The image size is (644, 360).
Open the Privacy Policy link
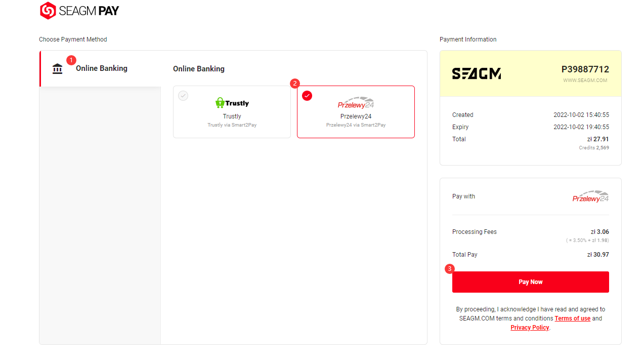530,328
